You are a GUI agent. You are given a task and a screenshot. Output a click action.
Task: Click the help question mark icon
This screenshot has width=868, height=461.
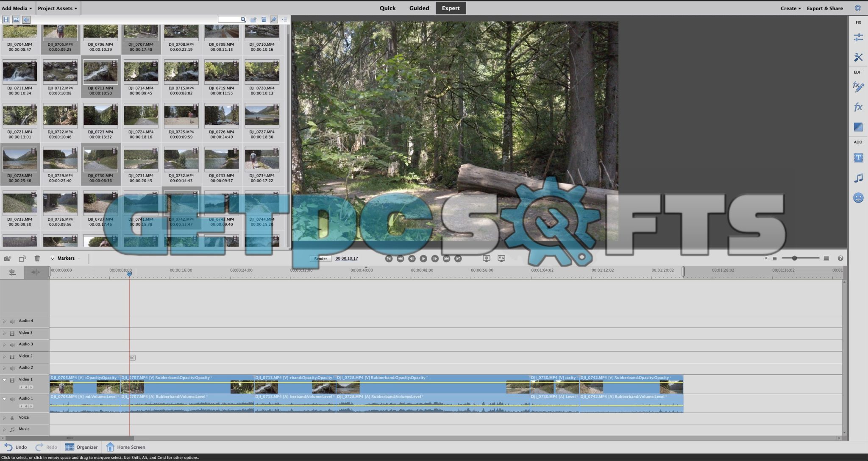[x=840, y=258]
